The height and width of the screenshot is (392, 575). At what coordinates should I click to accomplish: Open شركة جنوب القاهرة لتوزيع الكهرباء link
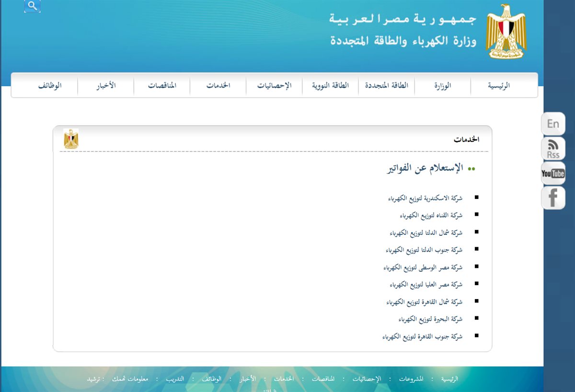423,337
